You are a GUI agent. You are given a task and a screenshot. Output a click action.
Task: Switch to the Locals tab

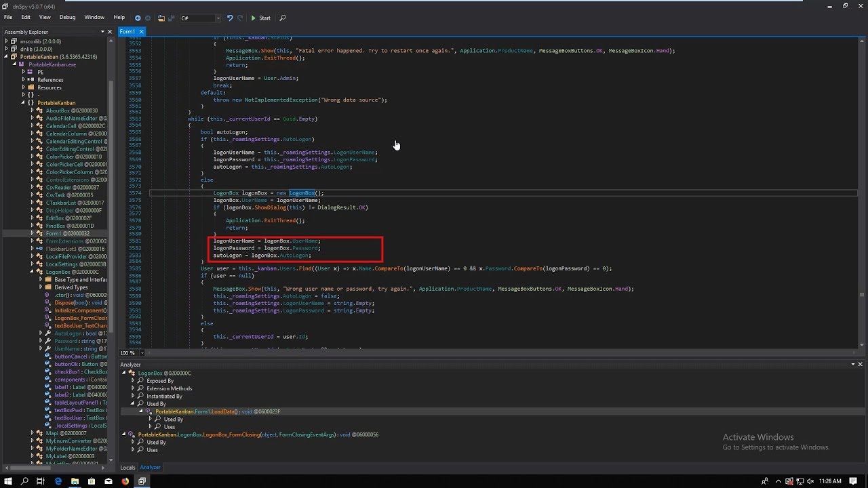click(127, 467)
